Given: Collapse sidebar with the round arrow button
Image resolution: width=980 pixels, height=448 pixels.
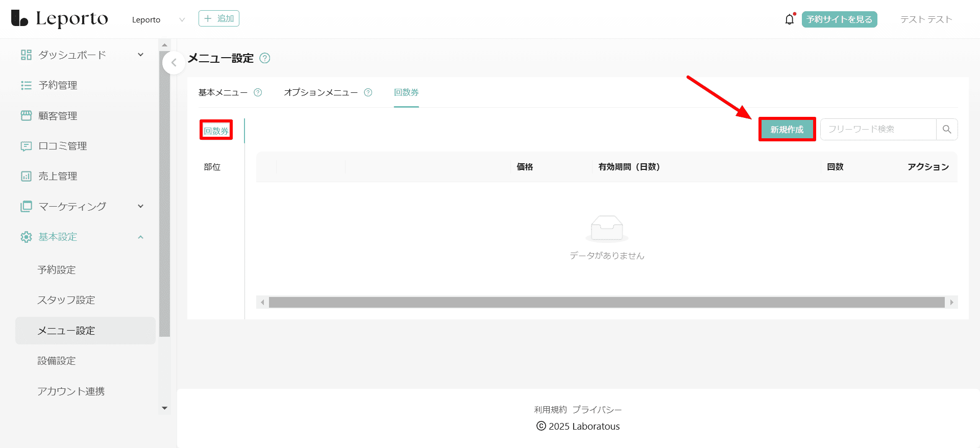Looking at the screenshot, I should [x=174, y=63].
